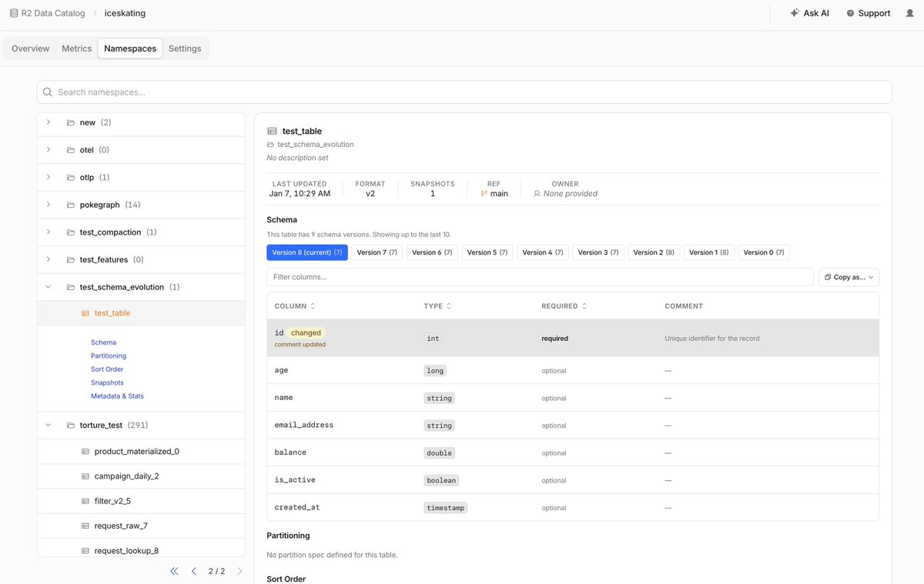Click the timestamp type badge
The height and width of the screenshot is (584, 924).
pos(446,508)
